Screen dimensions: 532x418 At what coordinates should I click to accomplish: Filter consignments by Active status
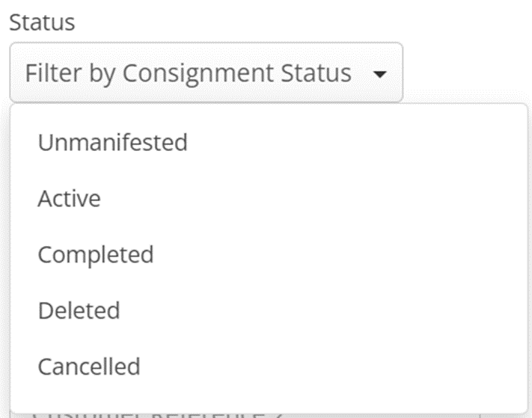point(69,198)
